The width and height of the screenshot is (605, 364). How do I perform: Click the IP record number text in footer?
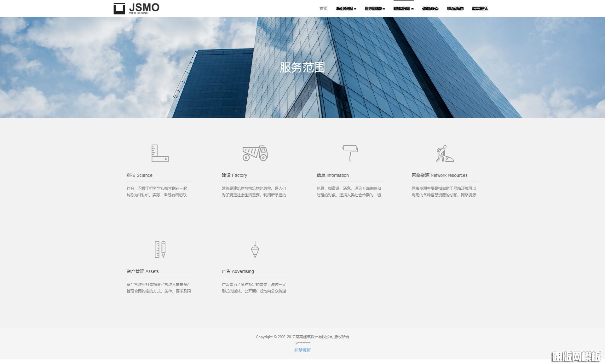pos(302,343)
